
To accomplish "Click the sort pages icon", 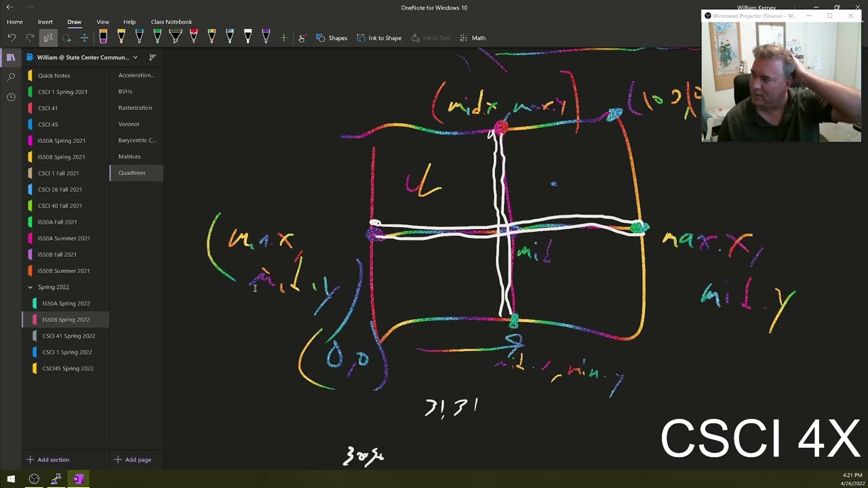I will pyautogui.click(x=153, y=58).
